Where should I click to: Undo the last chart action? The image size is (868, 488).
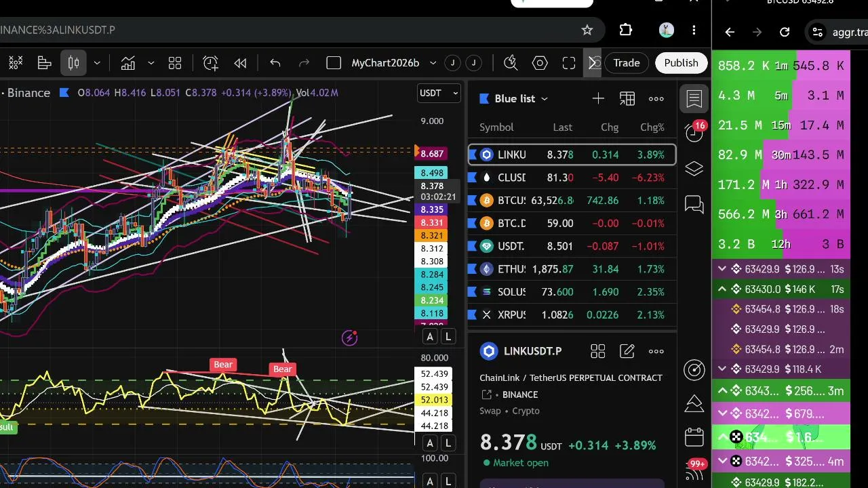click(275, 63)
